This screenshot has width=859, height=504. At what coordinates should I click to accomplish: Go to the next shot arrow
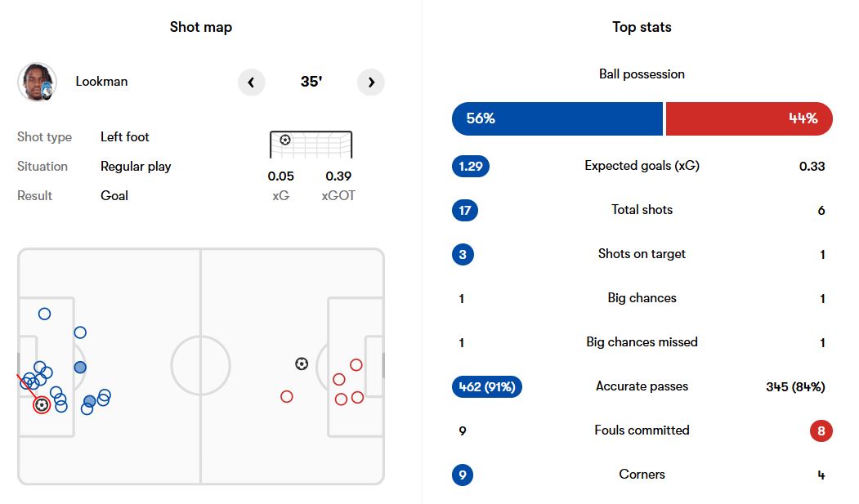[371, 83]
